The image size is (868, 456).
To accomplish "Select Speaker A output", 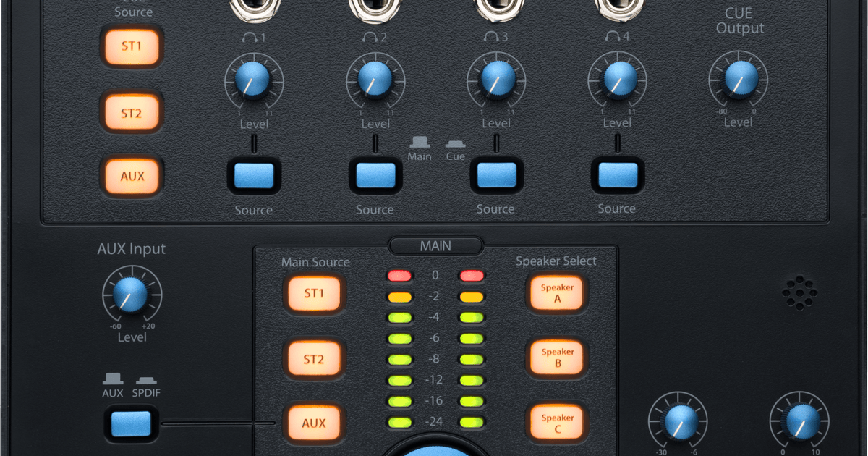I will coord(557,294).
